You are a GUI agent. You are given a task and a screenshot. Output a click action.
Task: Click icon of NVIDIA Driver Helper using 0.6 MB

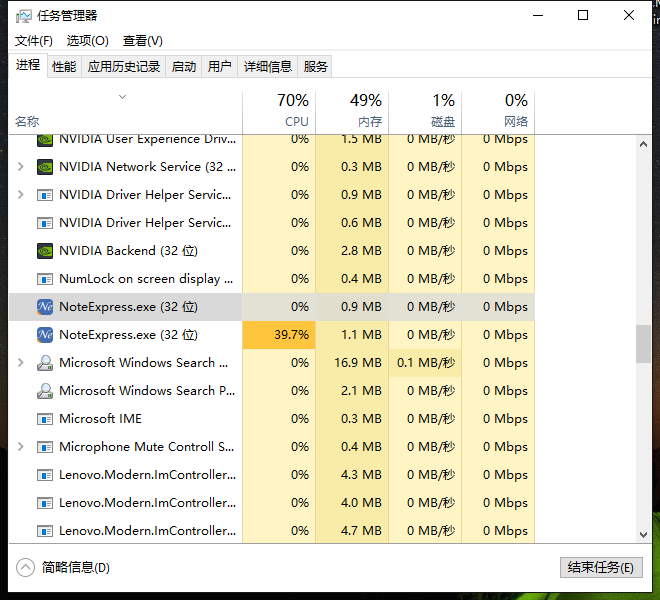click(x=45, y=223)
